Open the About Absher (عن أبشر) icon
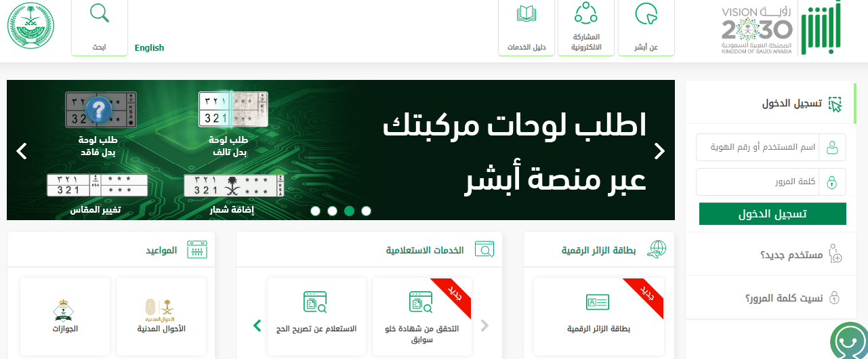This screenshot has width=868, height=359. [x=646, y=14]
